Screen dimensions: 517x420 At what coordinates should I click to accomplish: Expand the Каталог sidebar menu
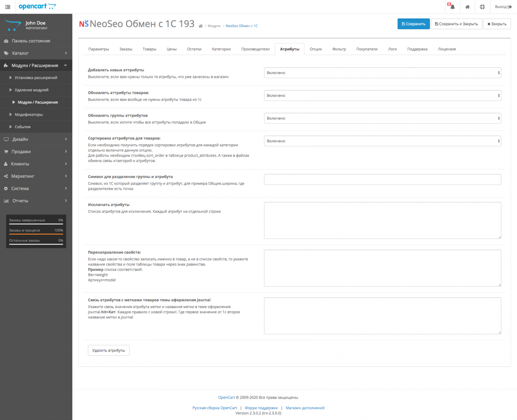pos(36,53)
